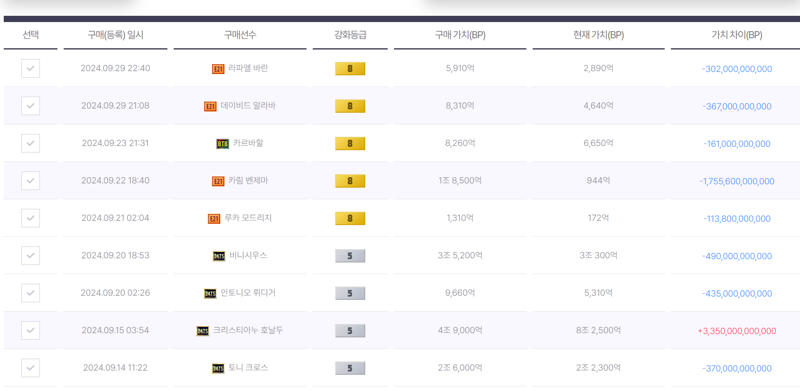This screenshot has height=391, width=800.
Task: Tick the checkbox for the 라파엘 바란 row
Action: (x=31, y=68)
